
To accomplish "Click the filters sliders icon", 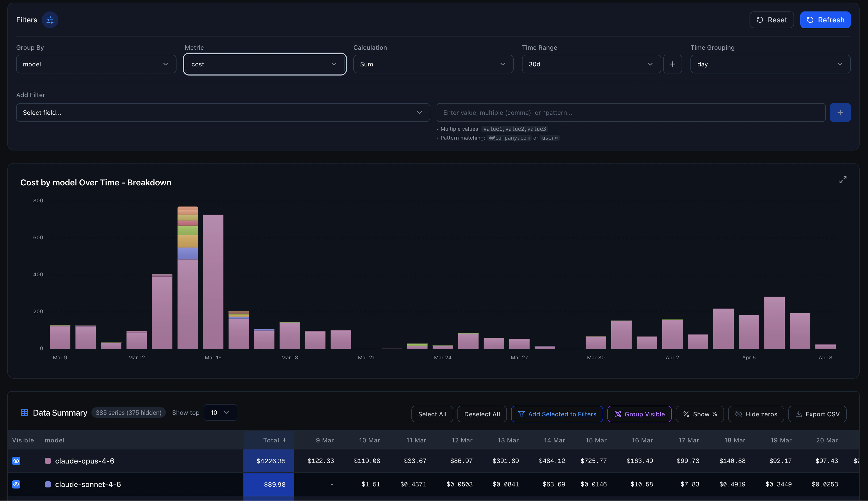I will [x=50, y=20].
